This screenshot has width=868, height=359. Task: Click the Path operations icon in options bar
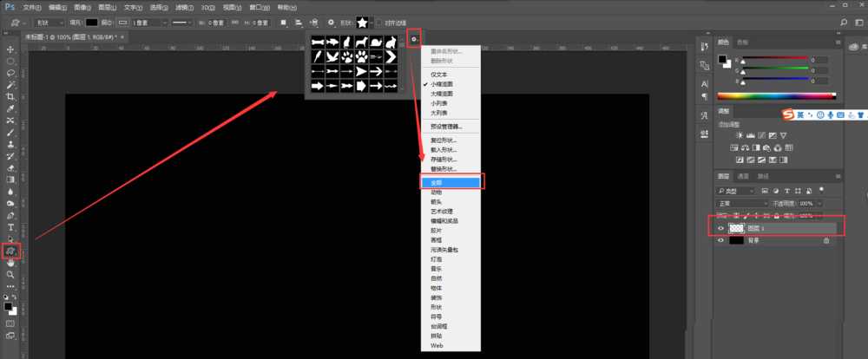point(284,22)
